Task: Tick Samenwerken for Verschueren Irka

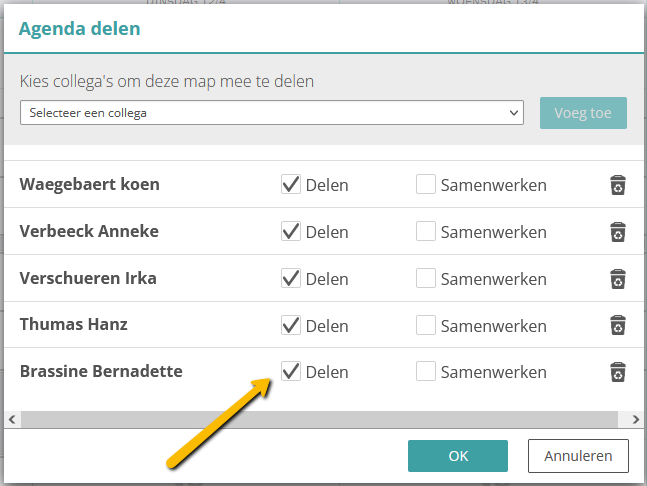Action: click(426, 278)
